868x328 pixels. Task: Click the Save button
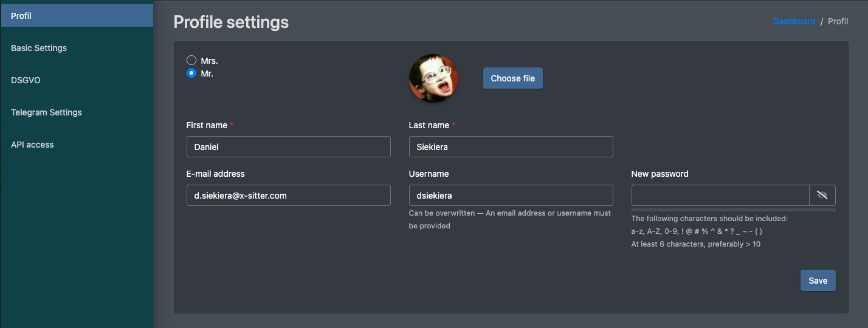pyautogui.click(x=818, y=281)
